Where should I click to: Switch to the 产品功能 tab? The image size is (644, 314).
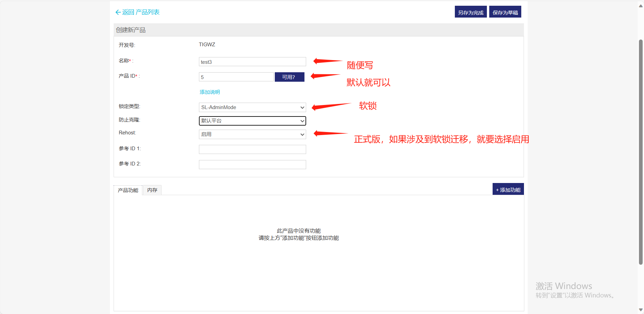pyautogui.click(x=128, y=190)
